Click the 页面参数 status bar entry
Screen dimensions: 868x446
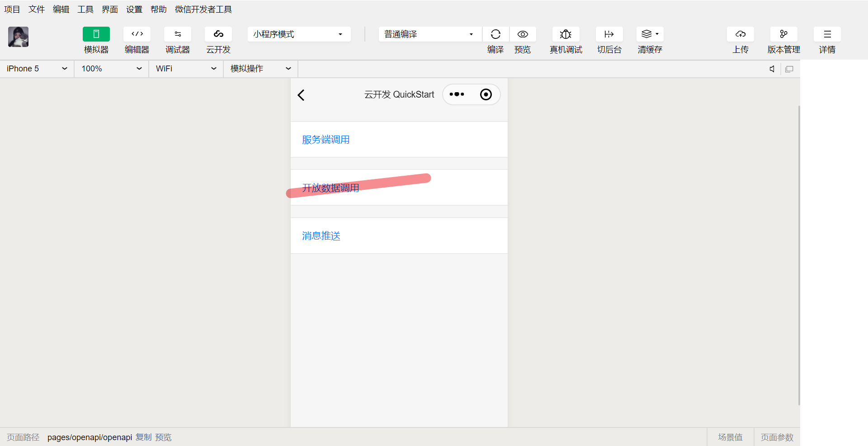(777, 437)
